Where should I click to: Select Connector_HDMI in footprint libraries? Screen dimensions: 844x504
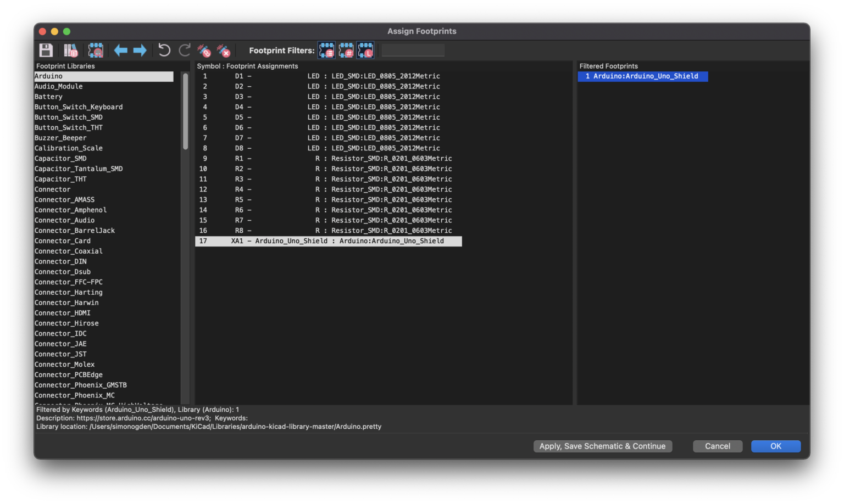63,313
